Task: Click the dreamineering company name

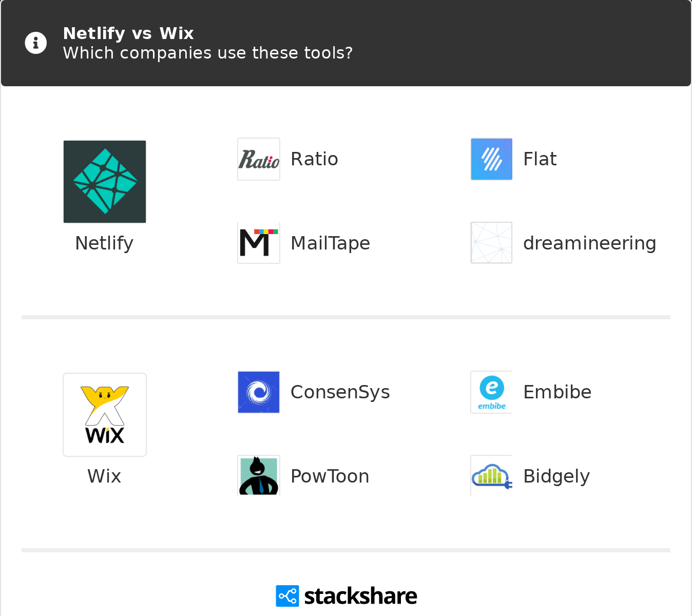Action: pos(589,243)
